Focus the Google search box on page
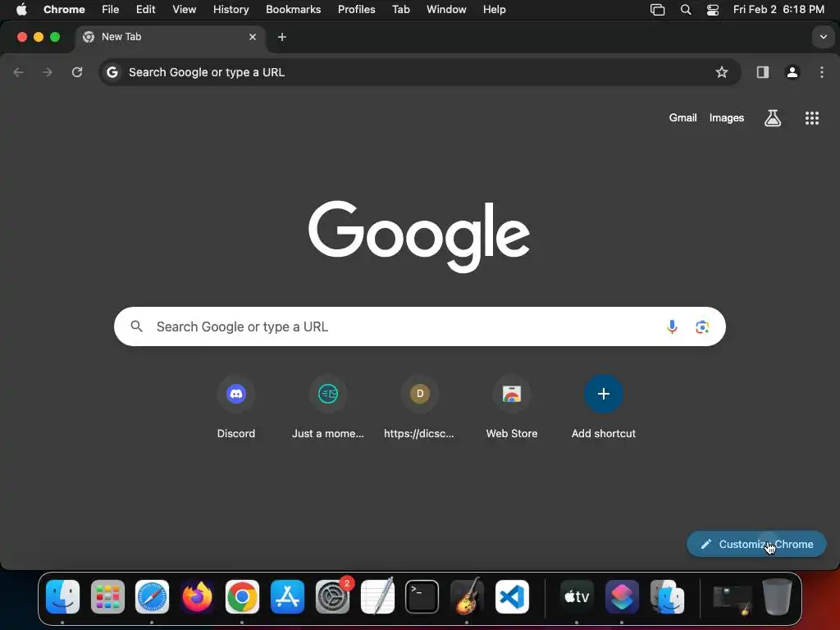This screenshot has height=630, width=840. coord(419,326)
